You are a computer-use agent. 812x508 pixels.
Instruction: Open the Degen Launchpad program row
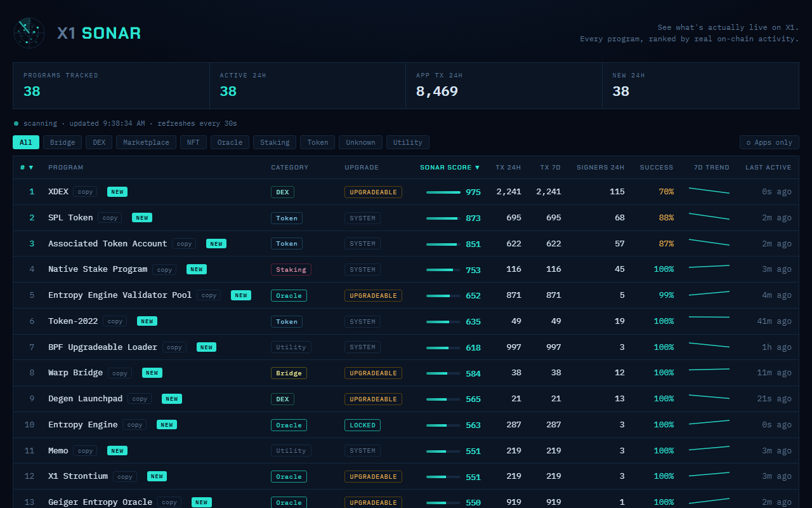click(406, 399)
